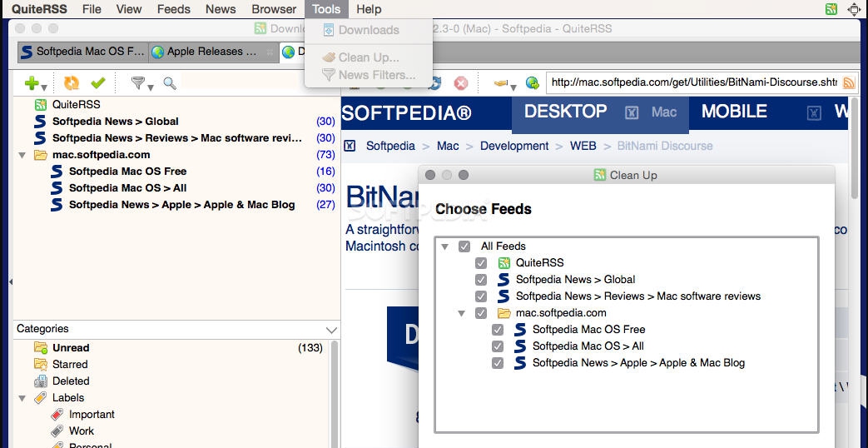Click the Softpedia Mac icon next to DESKTOP

[632, 112]
